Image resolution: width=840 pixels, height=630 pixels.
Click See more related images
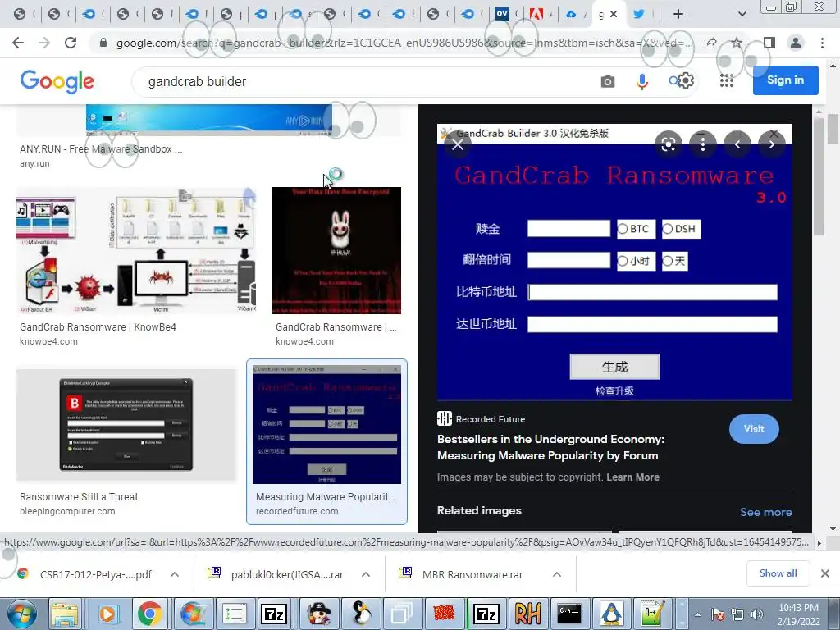[x=765, y=512]
